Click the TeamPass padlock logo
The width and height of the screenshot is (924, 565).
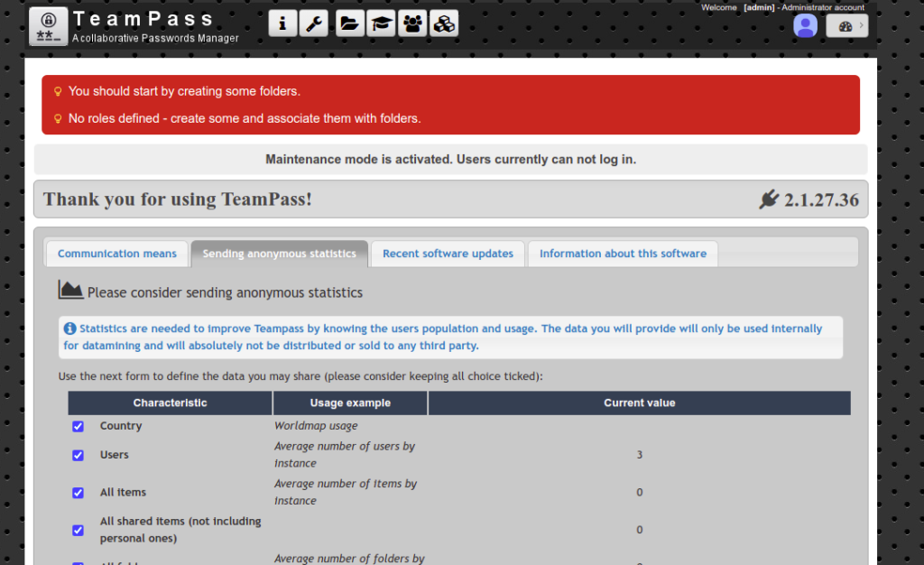[49, 26]
